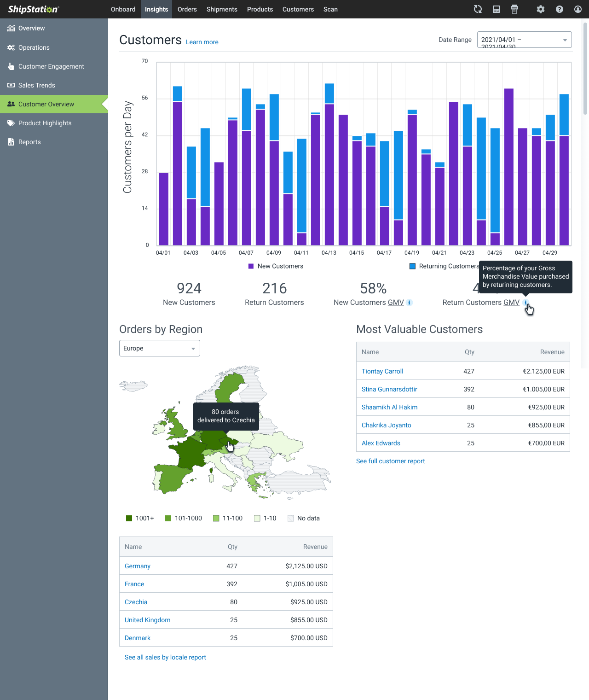589x700 pixels.
Task: Toggle the New Customers legend swatch
Action: click(251, 266)
